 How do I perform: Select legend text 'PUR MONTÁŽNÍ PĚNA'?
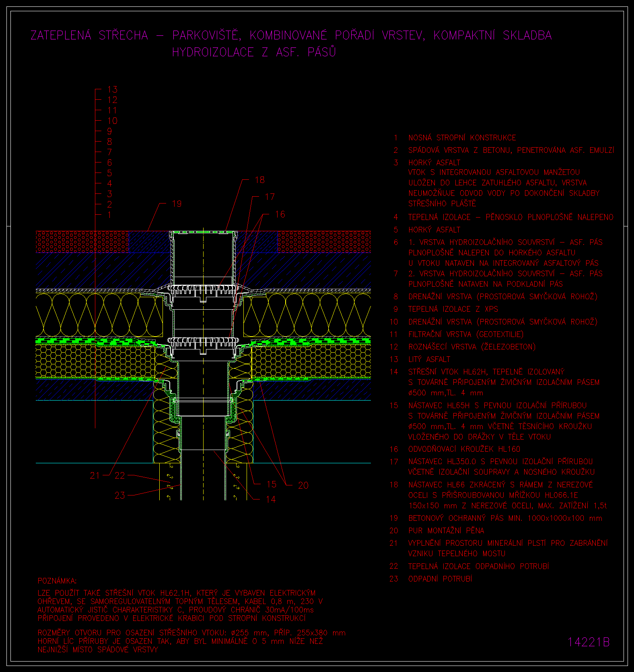[x=447, y=530]
